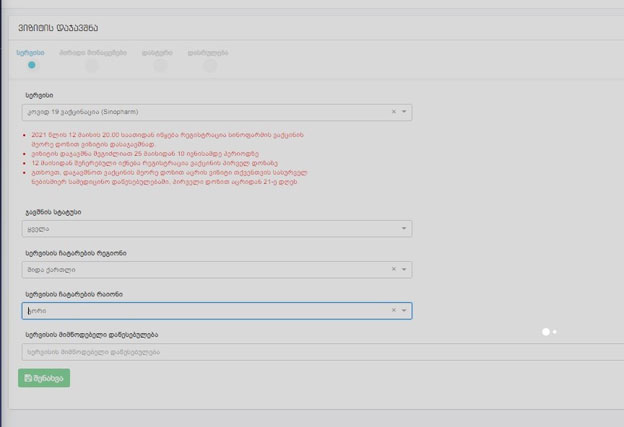Clear the შიდა ქართლი region selection
The height and width of the screenshot is (427, 624).
pyautogui.click(x=393, y=270)
